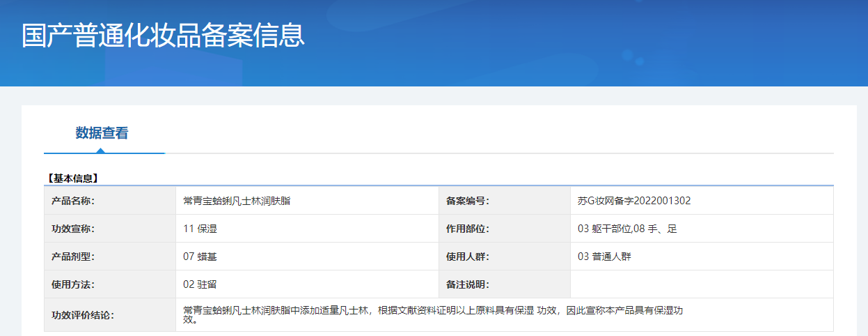Click the 备案编号 label cell
868x336 pixels.
click(505, 201)
